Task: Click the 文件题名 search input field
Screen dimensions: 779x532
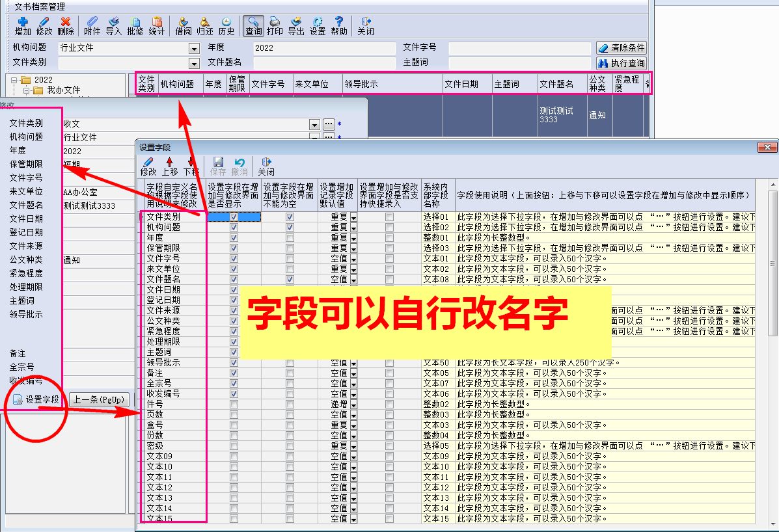Action: (x=324, y=63)
